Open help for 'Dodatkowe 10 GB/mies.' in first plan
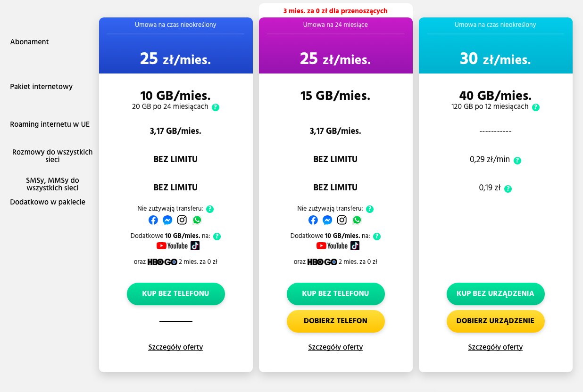This screenshot has width=583, height=392. point(217,236)
